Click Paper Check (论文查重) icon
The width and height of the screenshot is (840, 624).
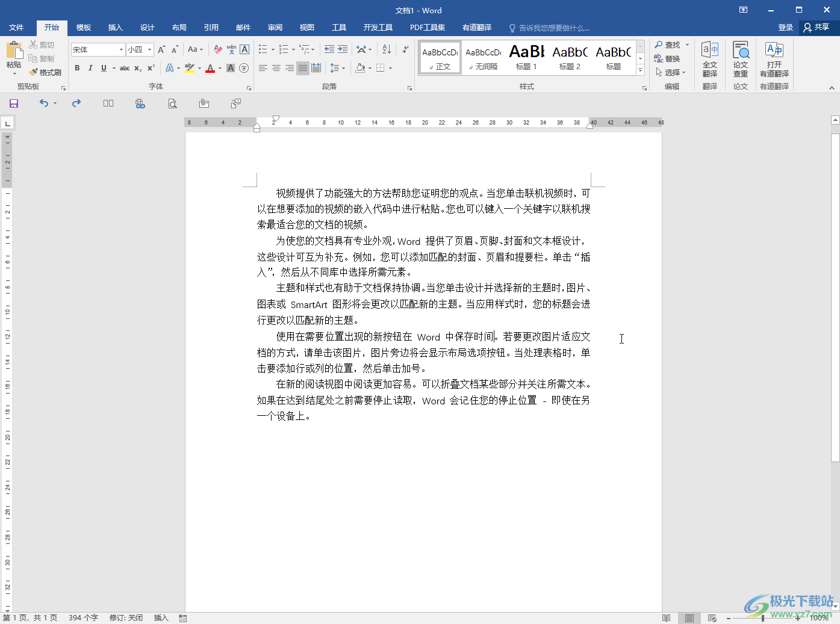coord(741,60)
